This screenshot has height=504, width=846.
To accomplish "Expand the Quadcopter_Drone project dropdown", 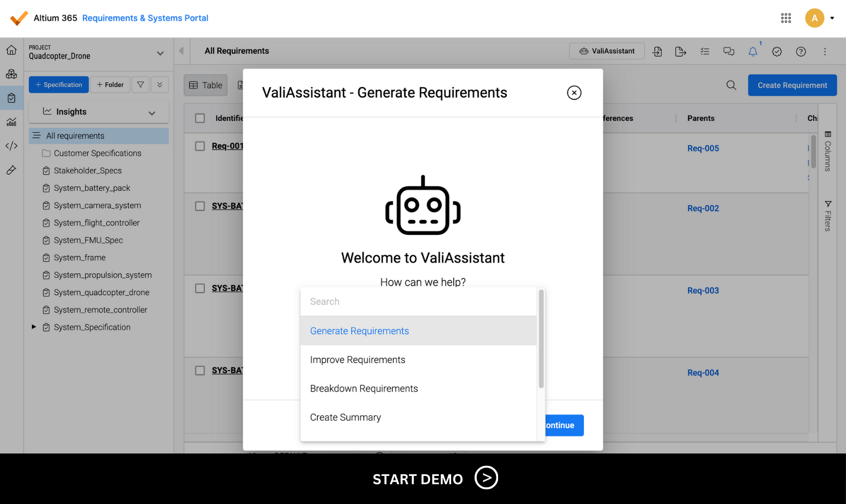I will (160, 53).
